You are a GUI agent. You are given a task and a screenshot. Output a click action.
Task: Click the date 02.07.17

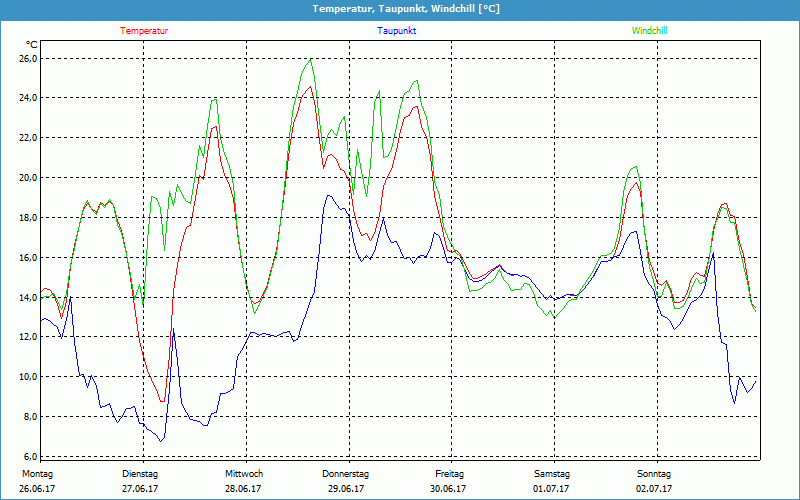coord(654,489)
